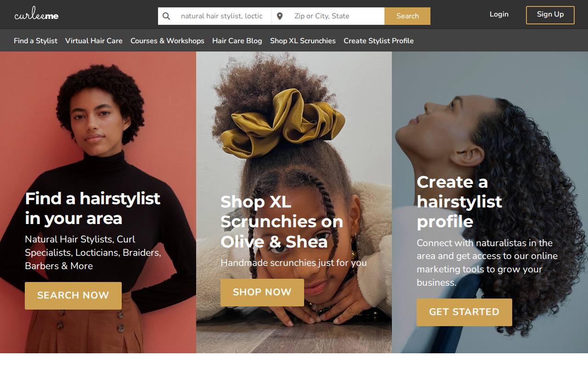588x368 pixels.
Task: Open the Login link
Action: (499, 14)
